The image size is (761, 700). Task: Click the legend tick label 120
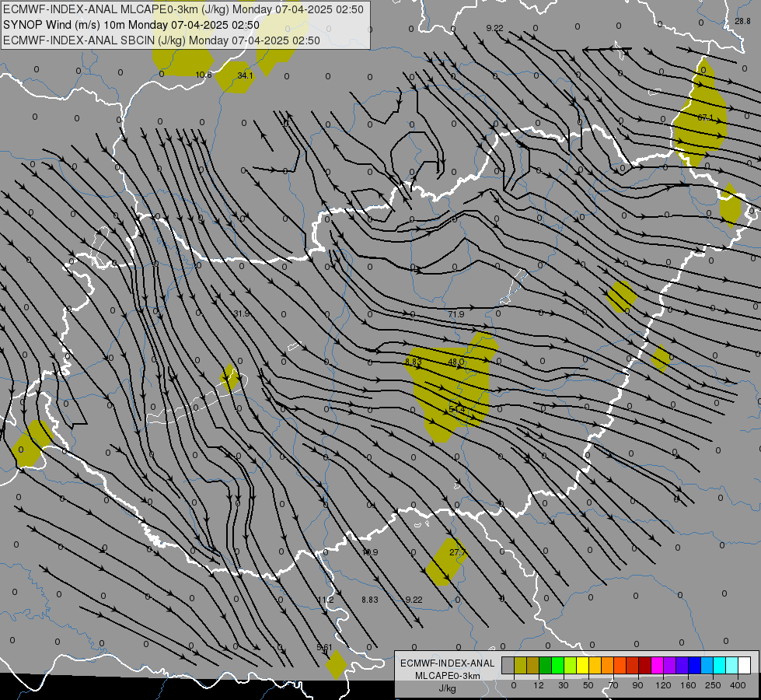tap(663, 685)
